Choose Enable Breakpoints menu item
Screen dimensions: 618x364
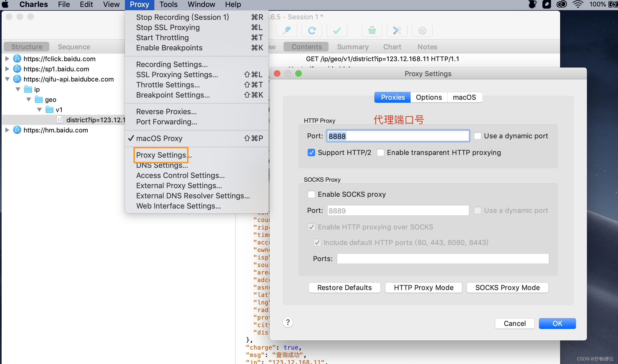197,48
